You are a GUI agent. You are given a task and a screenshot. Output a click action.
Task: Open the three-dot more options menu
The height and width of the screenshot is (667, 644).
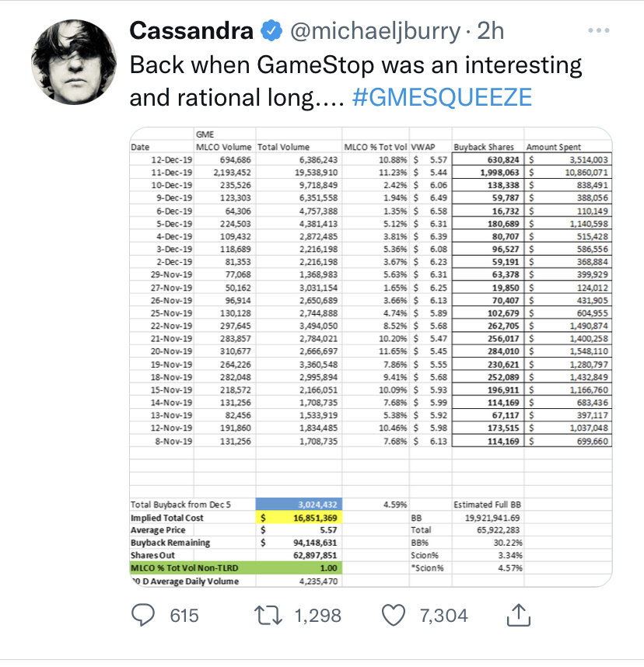(x=598, y=30)
